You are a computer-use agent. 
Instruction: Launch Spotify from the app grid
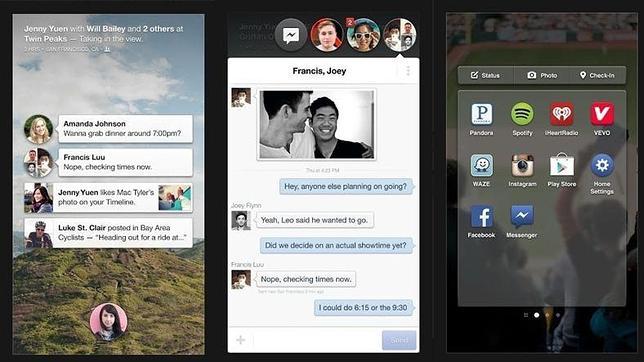(x=522, y=114)
